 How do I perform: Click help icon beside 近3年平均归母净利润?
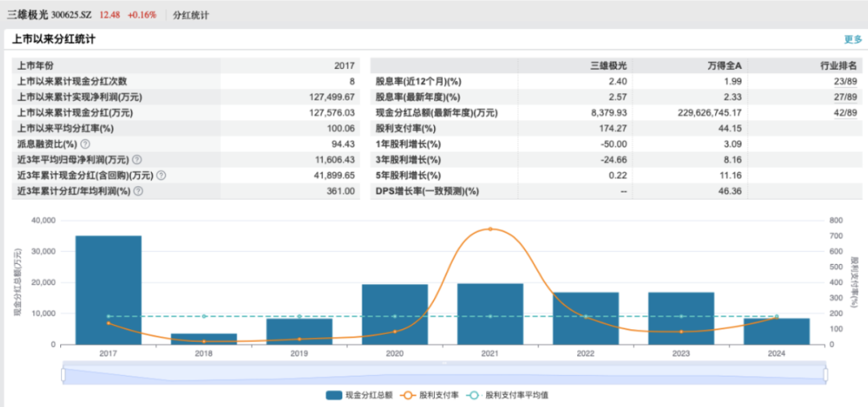[137, 161]
